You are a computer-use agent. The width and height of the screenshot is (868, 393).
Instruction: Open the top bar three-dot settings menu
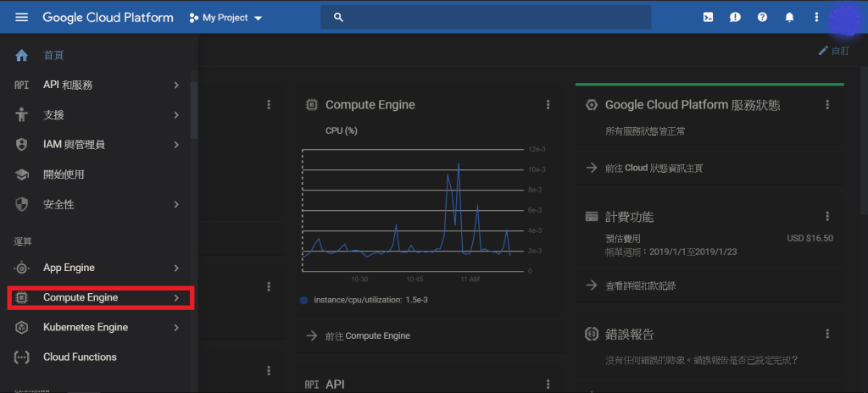click(816, 17)
